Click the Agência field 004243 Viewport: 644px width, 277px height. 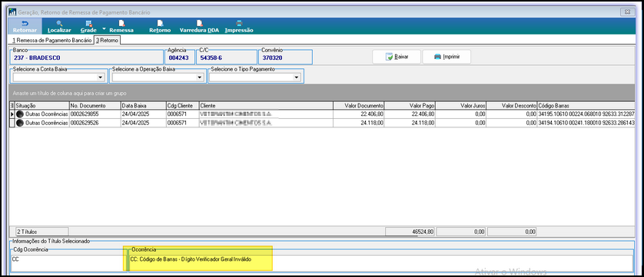coord(179,58)
